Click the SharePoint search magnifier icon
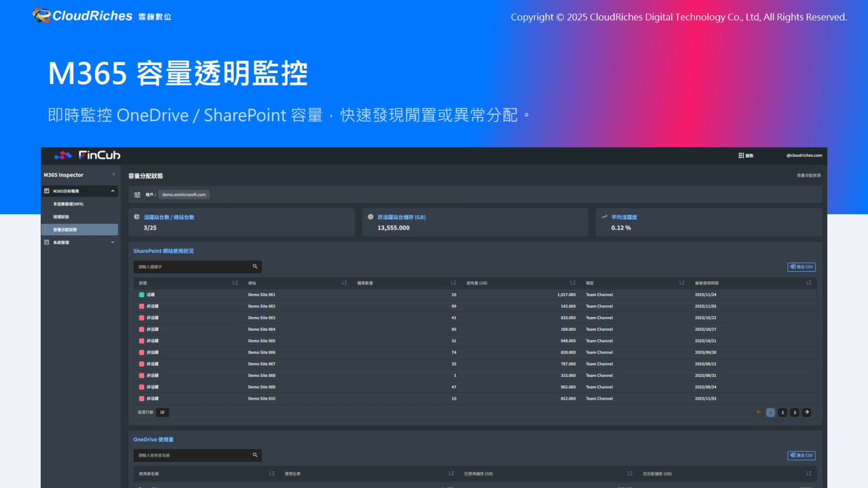 [255, 267]
